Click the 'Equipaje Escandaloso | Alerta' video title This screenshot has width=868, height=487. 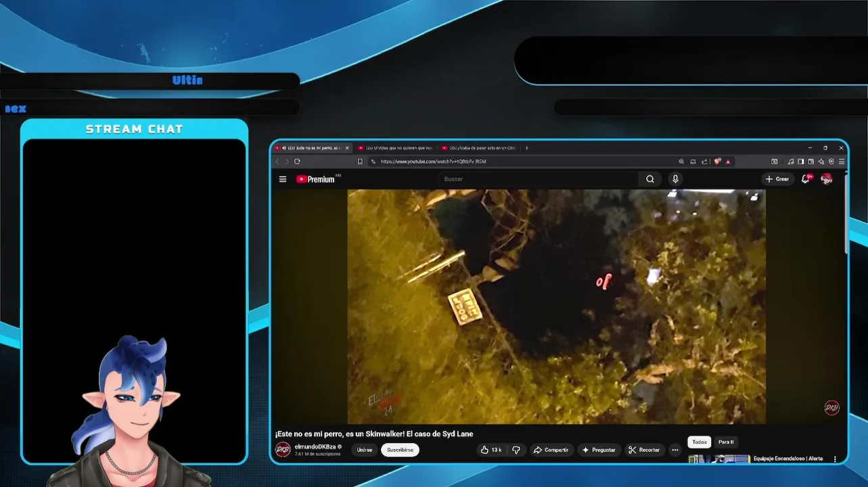point(788,459)
